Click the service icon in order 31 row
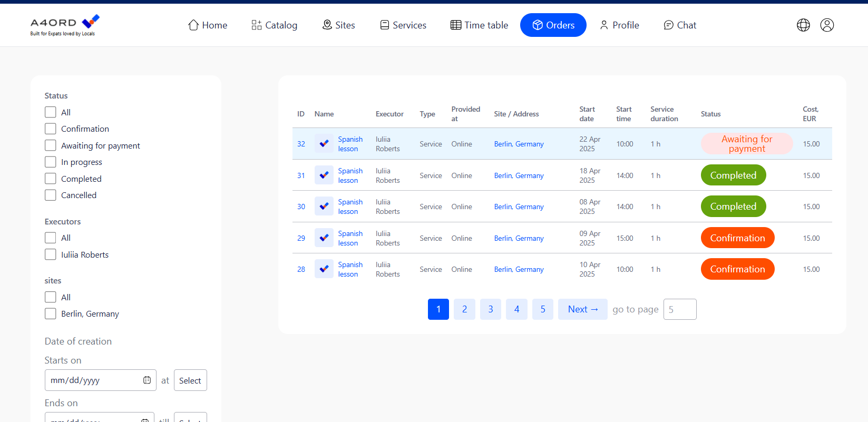 pos(324,175)
